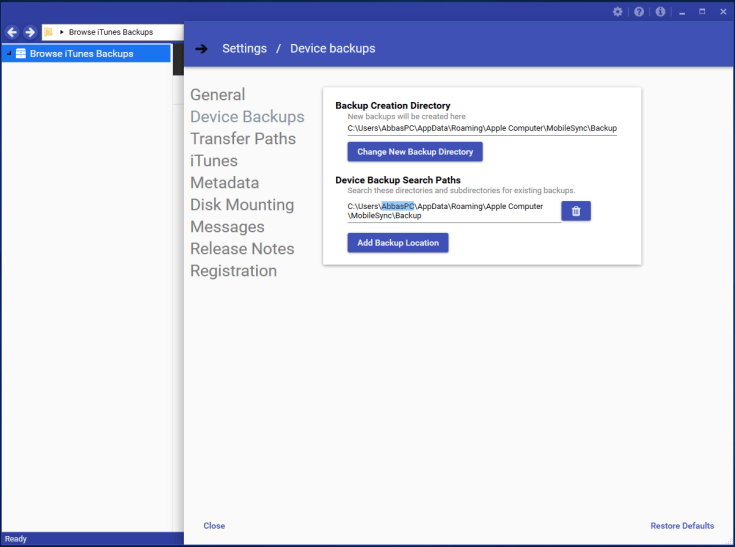The width and height of the screenshot is (735, 547).
Task: Expand the address bar breadcrumb arrow
Action: pyautogui.click(x=61, y=32)
